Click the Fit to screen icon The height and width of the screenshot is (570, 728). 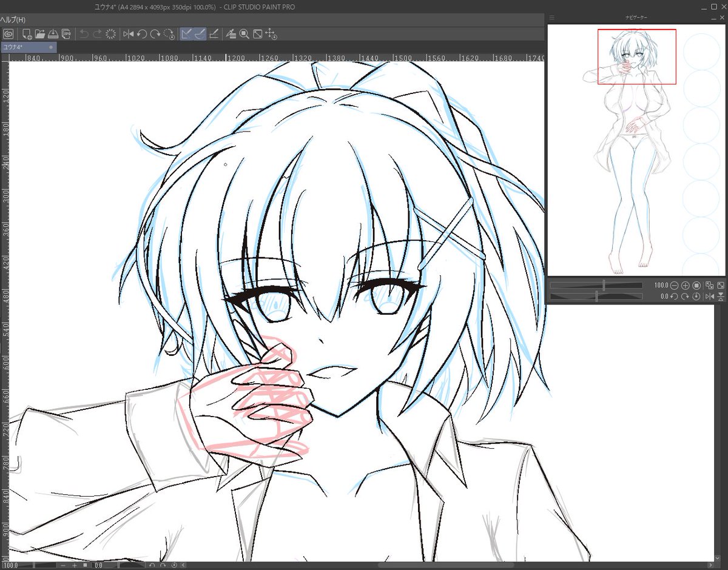[x=257, y=34]
